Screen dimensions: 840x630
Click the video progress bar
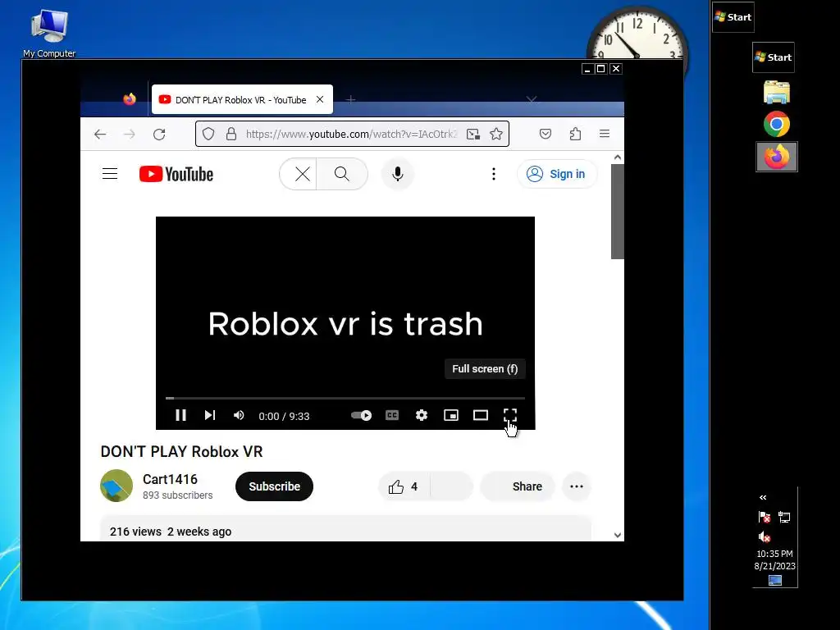[x=345, y=398]
